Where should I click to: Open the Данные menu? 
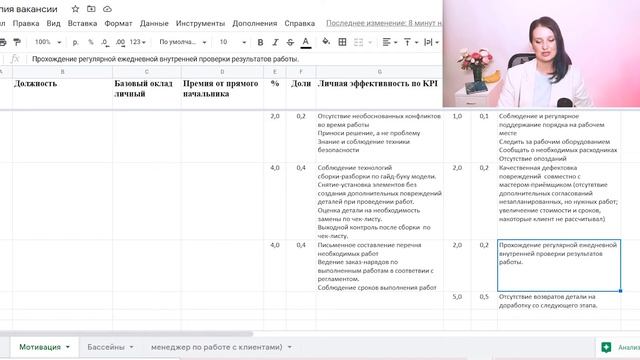(154, 23)
